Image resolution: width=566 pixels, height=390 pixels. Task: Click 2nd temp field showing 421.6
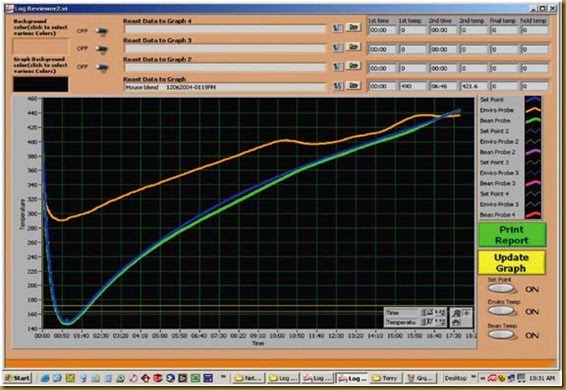click(473, 86)
